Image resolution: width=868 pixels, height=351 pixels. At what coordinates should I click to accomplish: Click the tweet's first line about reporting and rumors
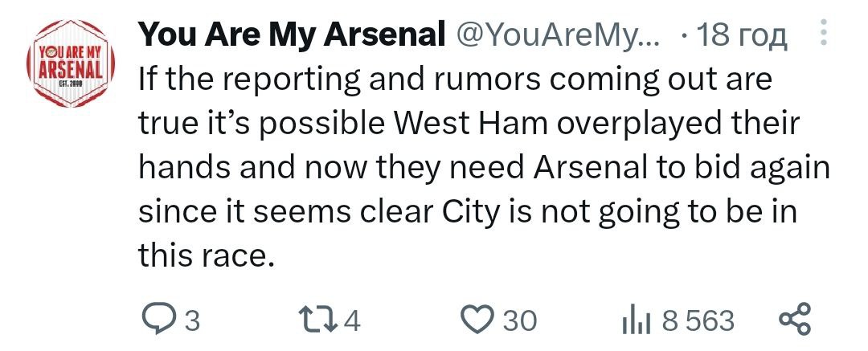(x=455, y=80)
